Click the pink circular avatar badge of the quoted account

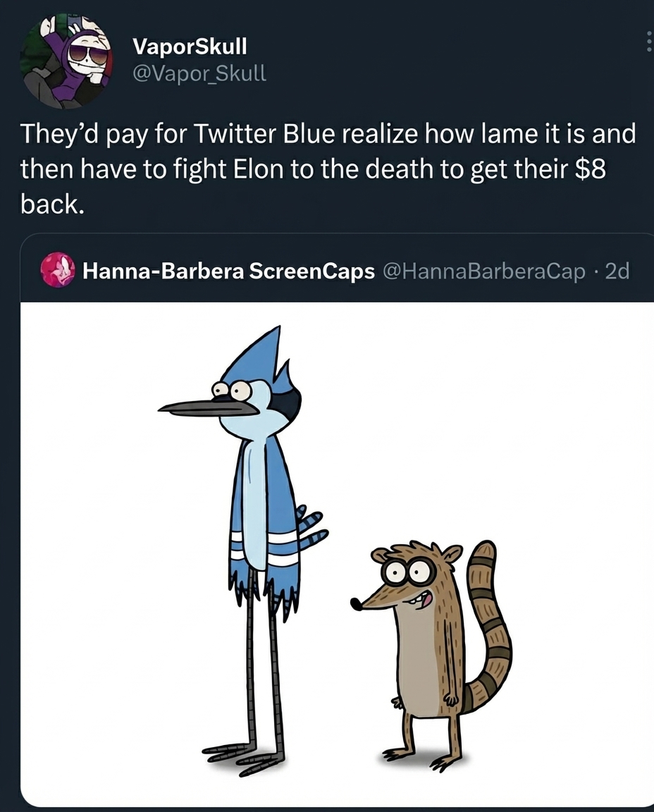[58, 271]
